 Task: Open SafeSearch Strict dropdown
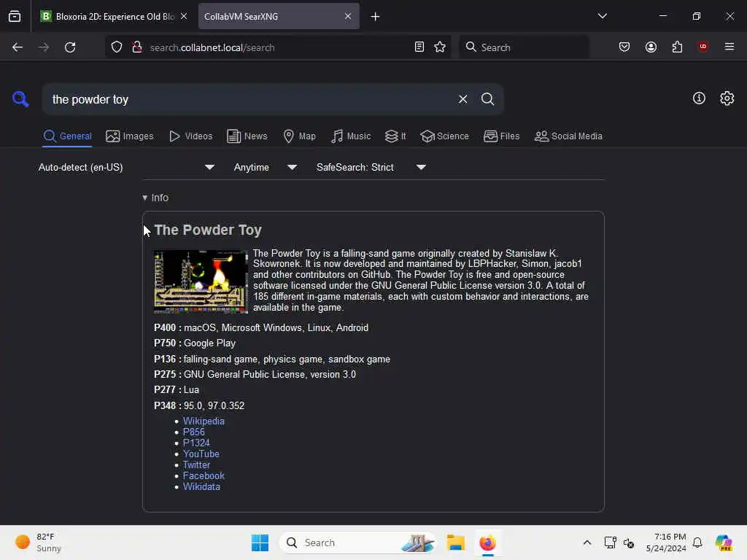click(371, 167)
